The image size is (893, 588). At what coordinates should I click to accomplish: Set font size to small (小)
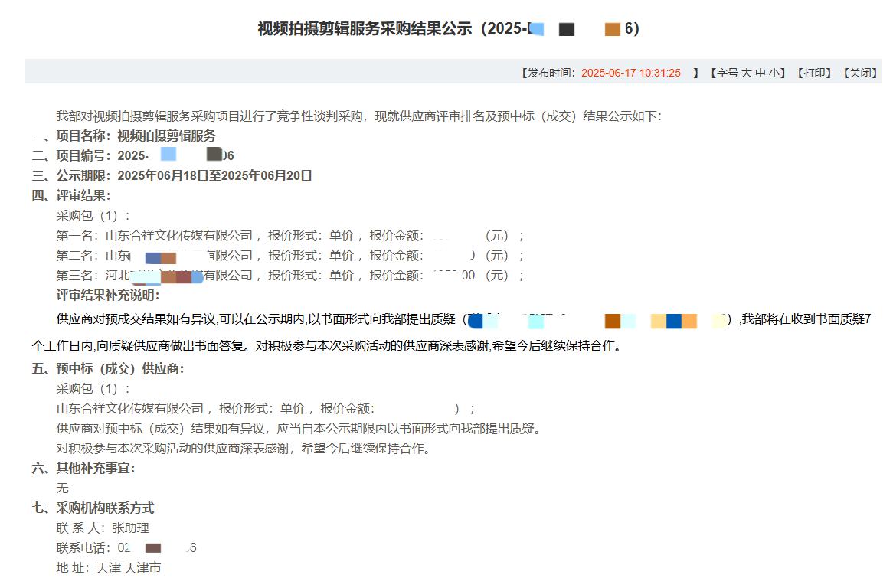click(x=774, y=73)
